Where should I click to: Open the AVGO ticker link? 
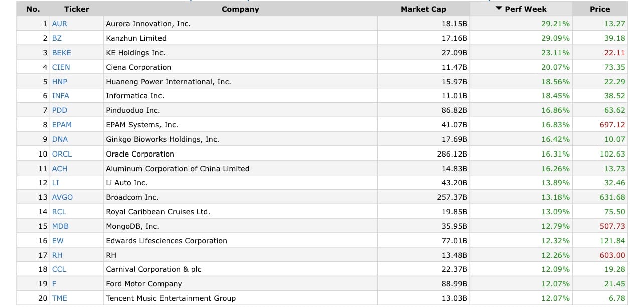click(62, 197)
